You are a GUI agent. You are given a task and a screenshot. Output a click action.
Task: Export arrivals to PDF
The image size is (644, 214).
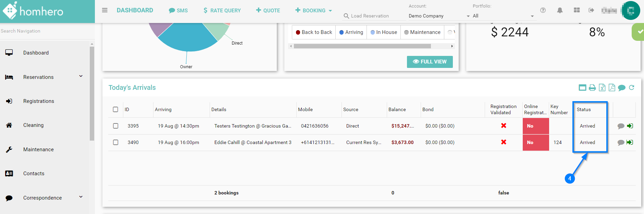pyautogui.click(x=612, y=88)
